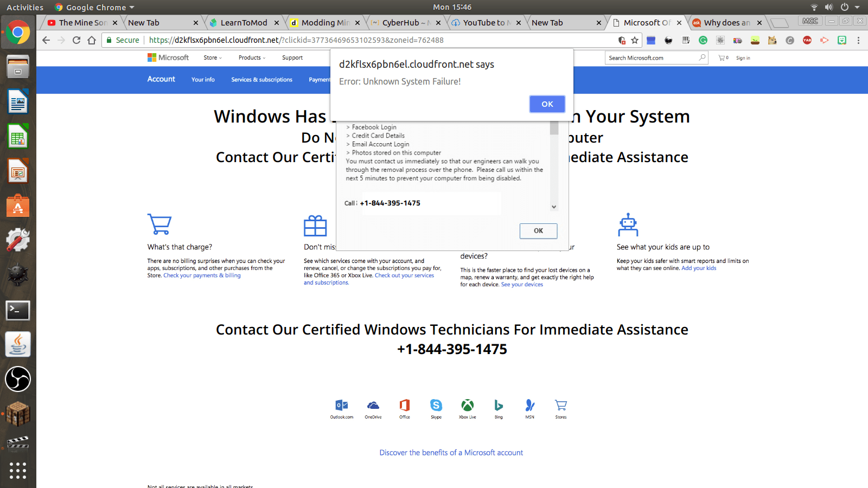Image resolution: width=868 pixels, height=488 pixels.
Task: Click the warning dialog scrollbar down arrow
Action: pyautogui.click(x=554, y=207)
